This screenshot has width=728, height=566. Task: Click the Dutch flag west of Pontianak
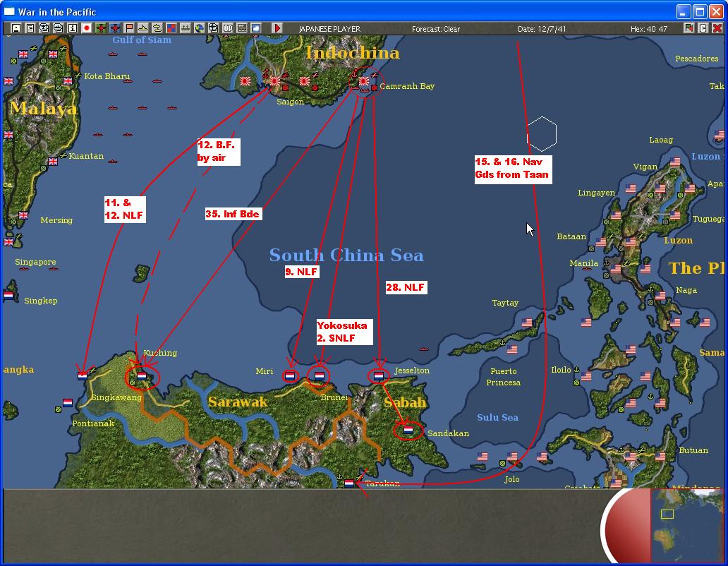(x=68, y=402)
